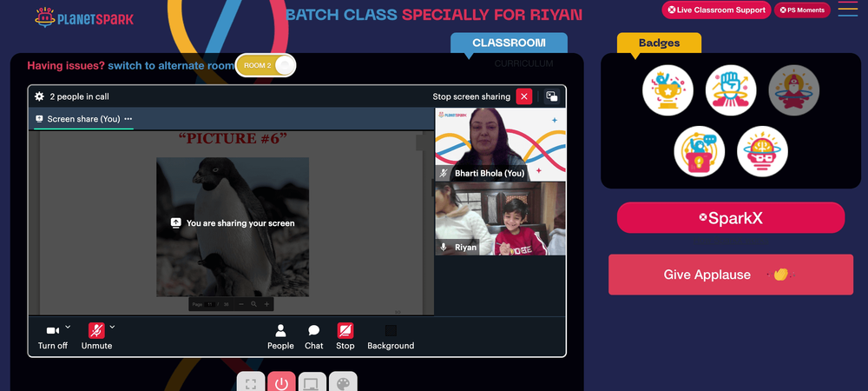This screenshot has height=391, width=868.
Task: Open Background effects option
Action: point(391,337)
